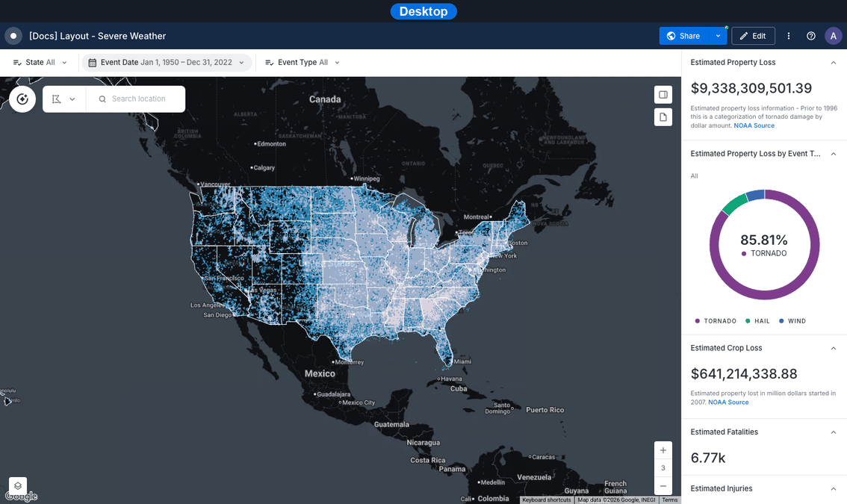The width and height of the screenshot is (847, 504).
Task: Click the Edmonton city label
Action: [272, 143]
